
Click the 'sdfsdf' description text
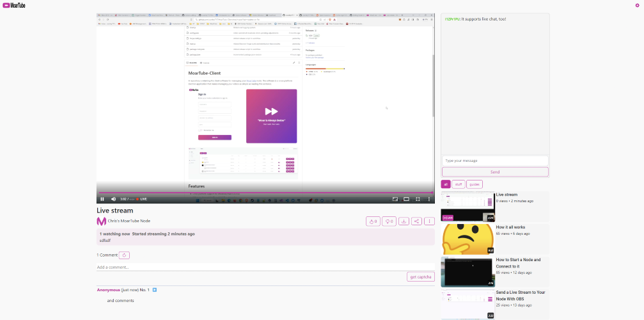point(105,240)
